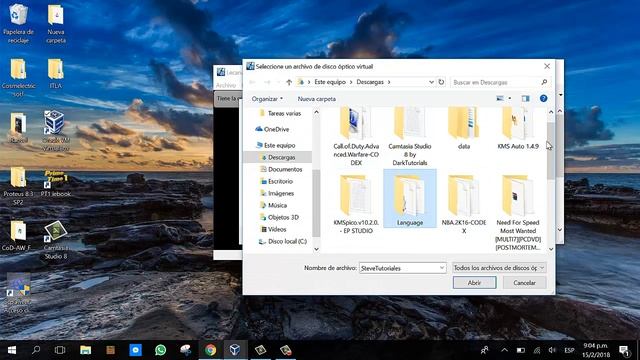640x360 pixels.
Task: Click the Abrir button
Action: [x=474, y=282]
